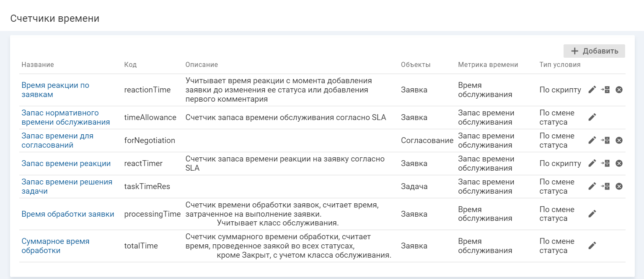Edit the reactionTime counter with pencil icon

(x=592, y=90)
